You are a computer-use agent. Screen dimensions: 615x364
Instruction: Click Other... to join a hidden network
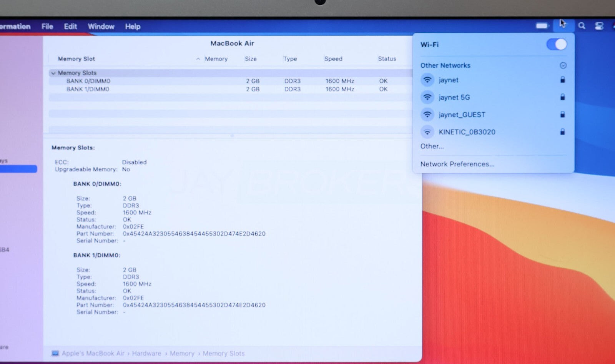[x=432, y=146]
